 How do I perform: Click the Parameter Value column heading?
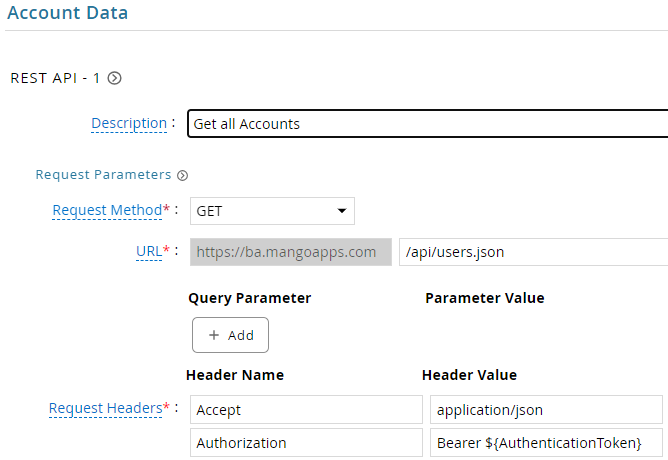485,298
